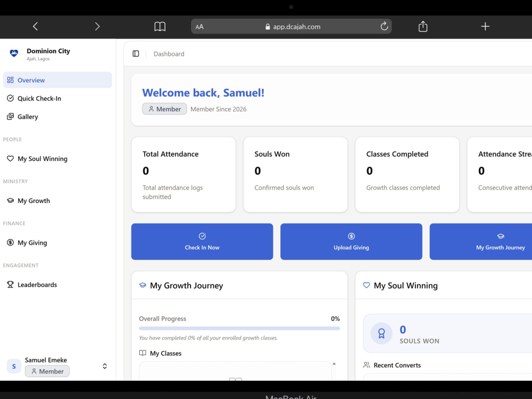Go back with Safari's back arrow
Screen dimensions: 532x399
(x=35, y=27)
